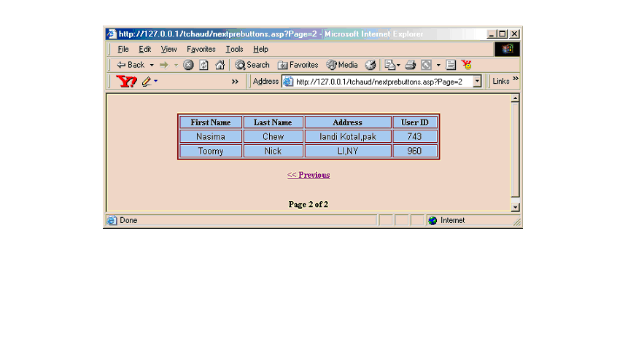Click the page icon in the Address bar
644x349 pixels.
pyautogui.click(x=288, y=82)
